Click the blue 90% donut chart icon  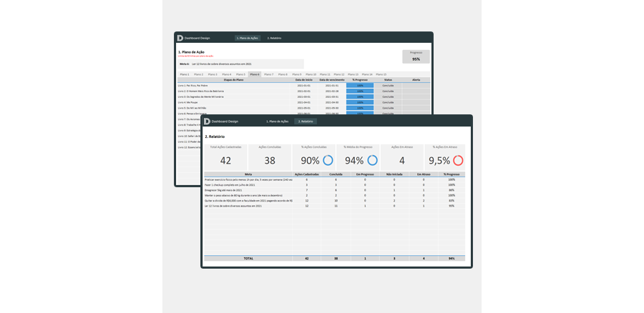[x=327, y=160]
